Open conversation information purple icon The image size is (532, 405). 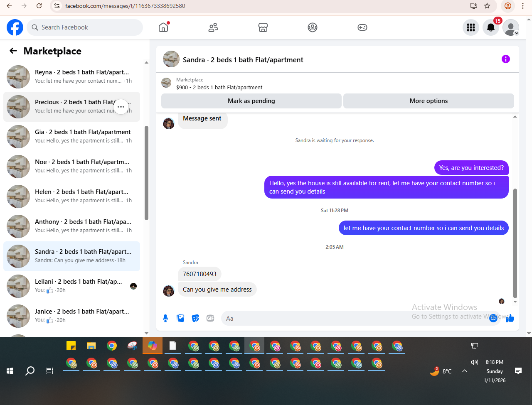click(x=506, y=59)
